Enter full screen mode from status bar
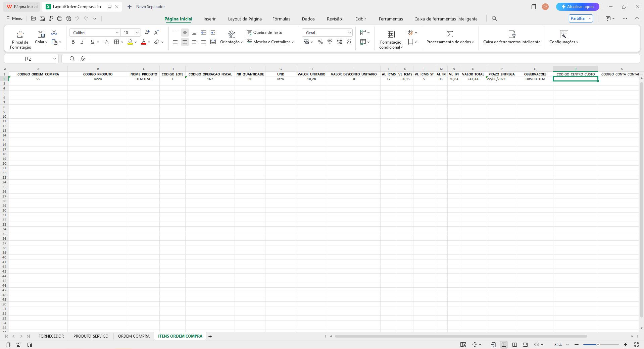 point(636,345)
